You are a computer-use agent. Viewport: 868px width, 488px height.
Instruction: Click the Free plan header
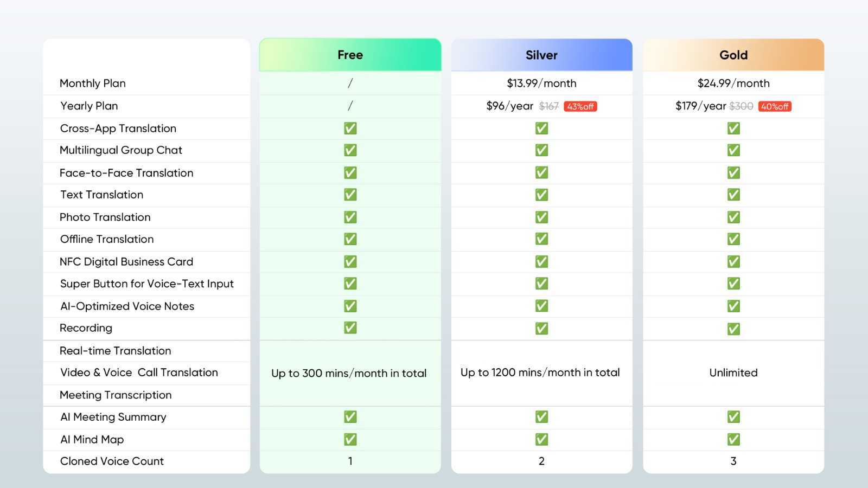[x=350, y=55]
